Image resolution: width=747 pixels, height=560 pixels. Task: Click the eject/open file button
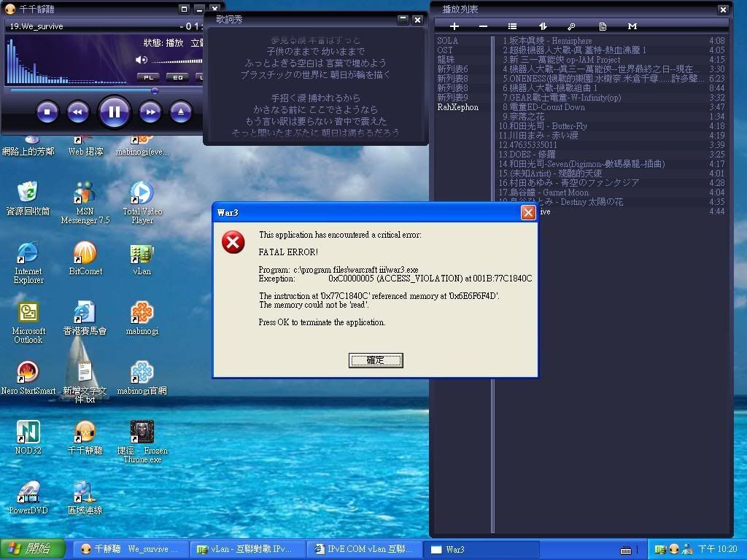point(181,112)
